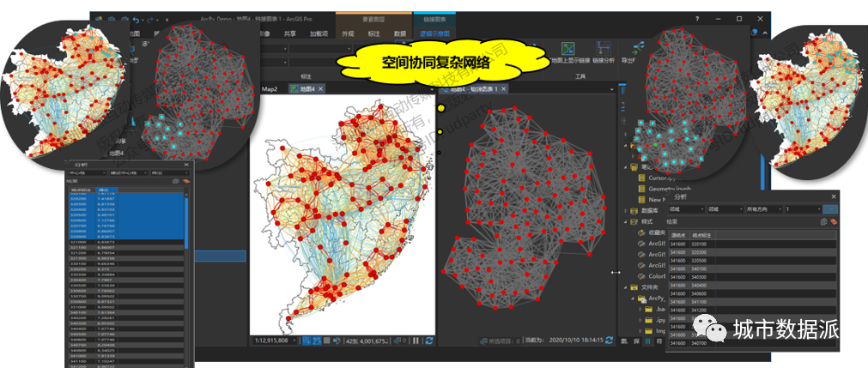Select left table row 330400 with 7.7907
Image resolution: width=868 pixels, height=368 pixels.
pyautogui.click(x=125, y=280)
